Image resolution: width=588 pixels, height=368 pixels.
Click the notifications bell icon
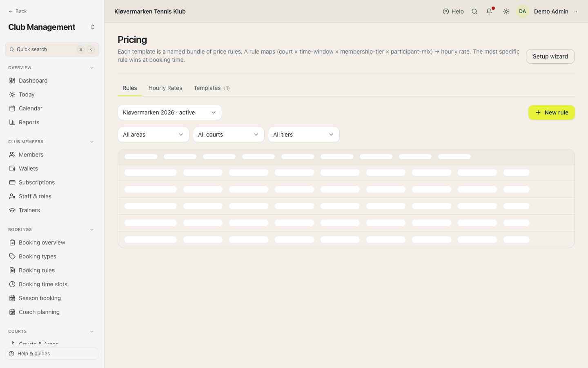[x=489, y=11]
